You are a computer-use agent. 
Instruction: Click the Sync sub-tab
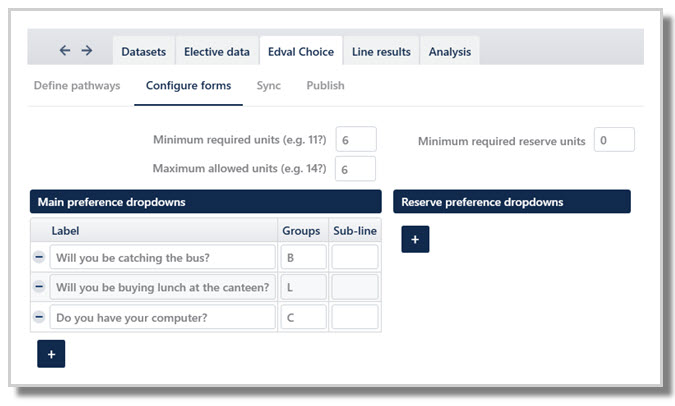click(268, 86)
